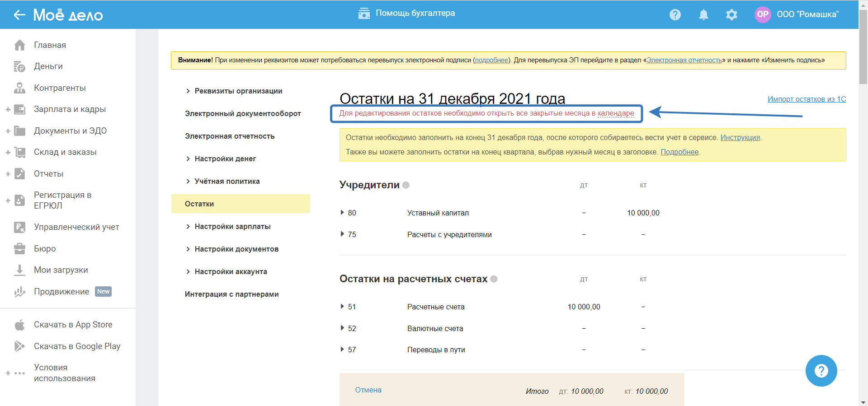
Task: Click the Помощь бухгалтера icon
Action: click(364, 14)
